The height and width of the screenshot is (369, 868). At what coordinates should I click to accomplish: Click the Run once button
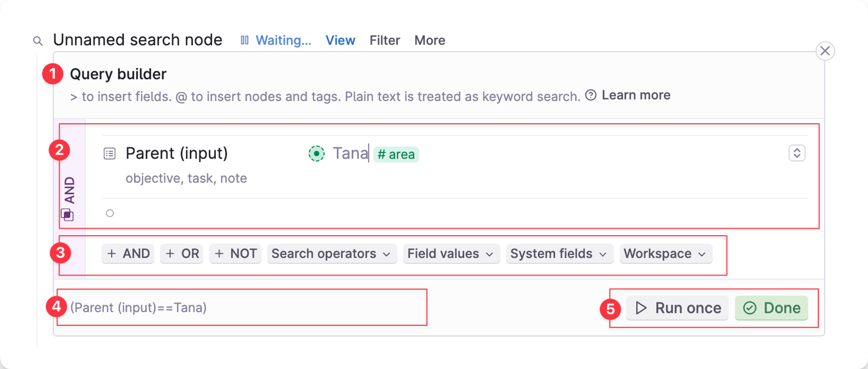click(x=677, y=308)
